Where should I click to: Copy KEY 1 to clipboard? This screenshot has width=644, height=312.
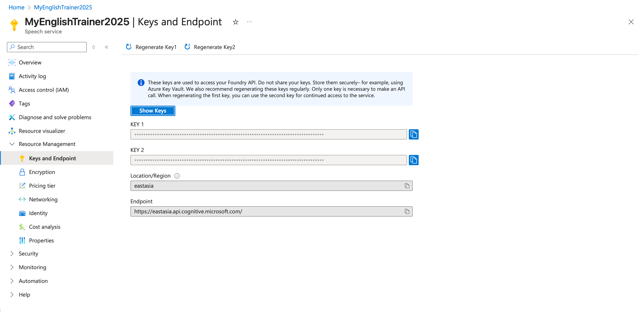[x=414, y=134]
